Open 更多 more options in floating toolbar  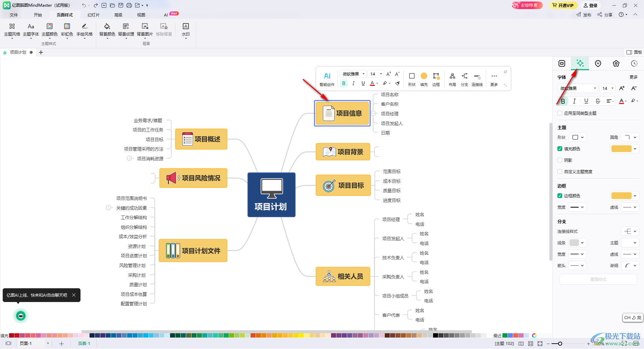[494, 79]
